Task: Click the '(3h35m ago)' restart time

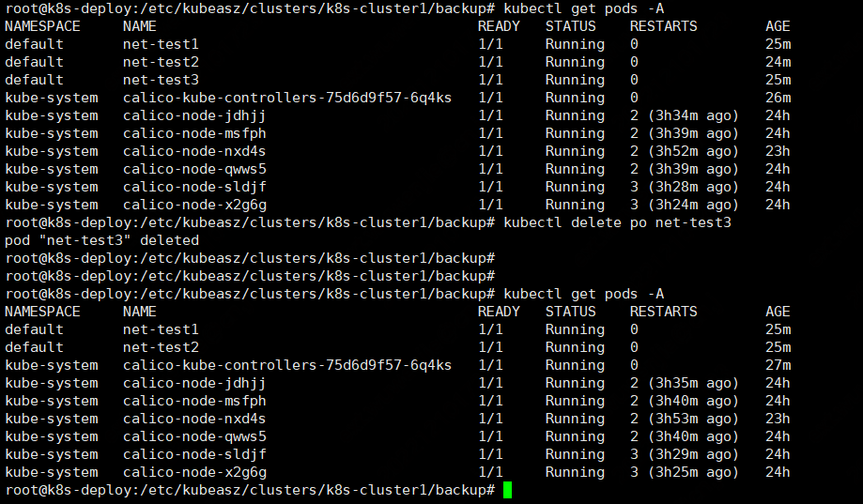Action: [693, 383]
